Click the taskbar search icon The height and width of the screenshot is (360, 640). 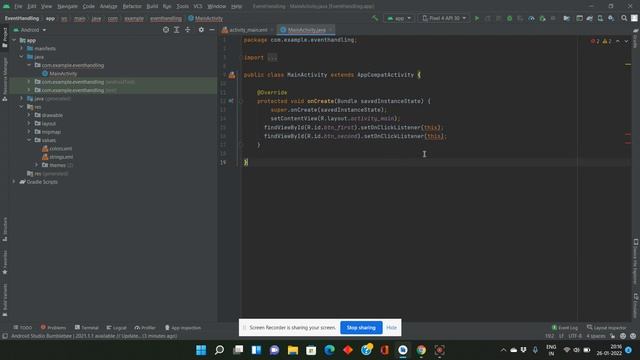pyautogui.click(x=220, y=350)
